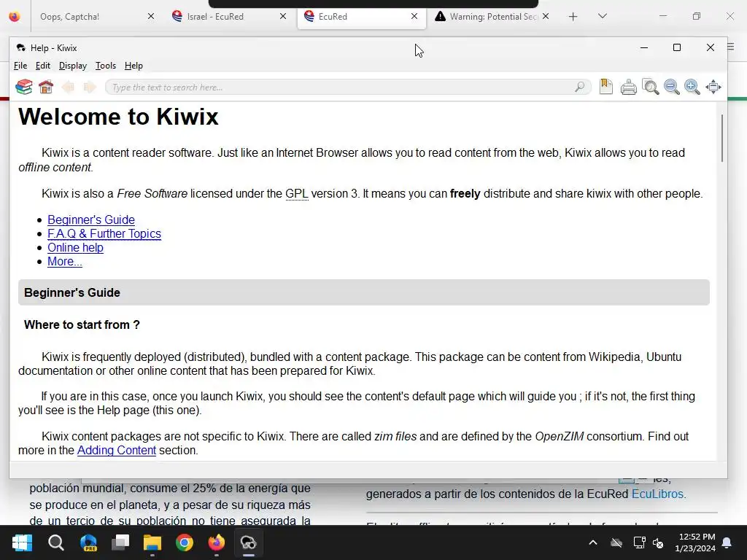
Task: Open the Help menu in Kiwix
Action: point(134,66)
